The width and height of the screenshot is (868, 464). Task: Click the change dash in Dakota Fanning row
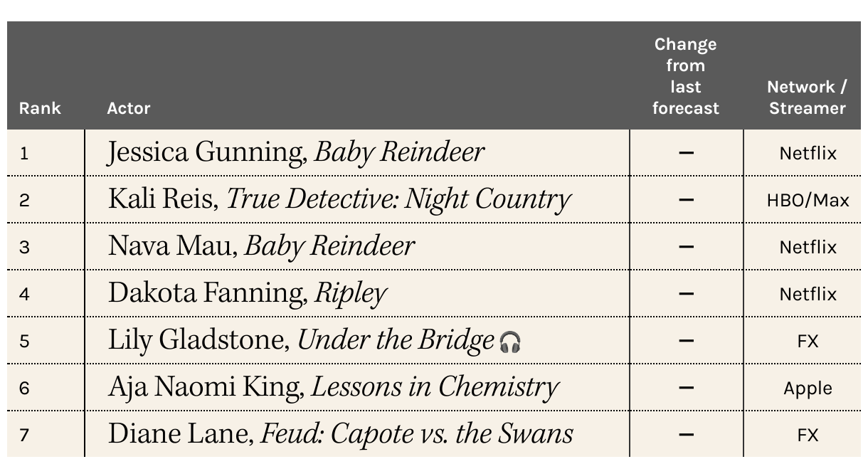click(x=686, y=293)
